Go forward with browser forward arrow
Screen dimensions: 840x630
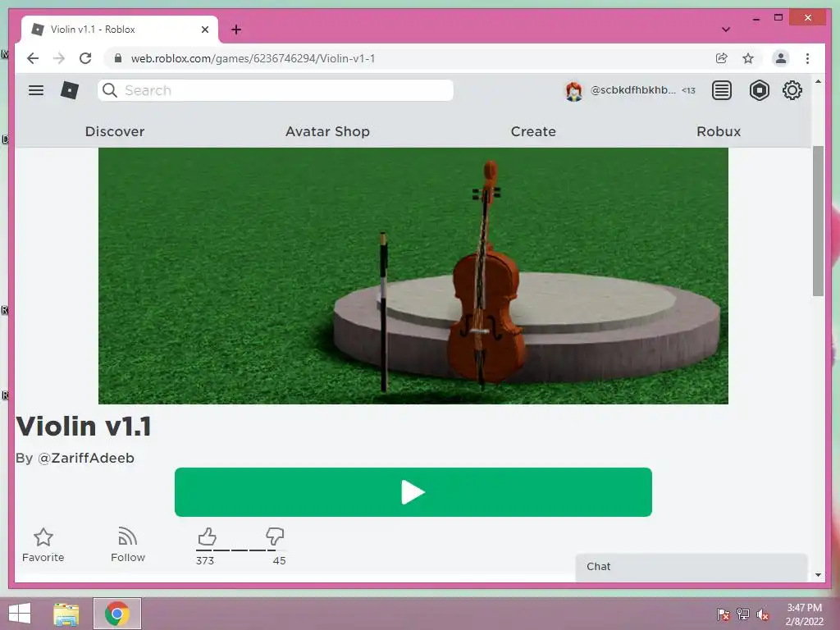pyautogui.click(x=59, y=58)
